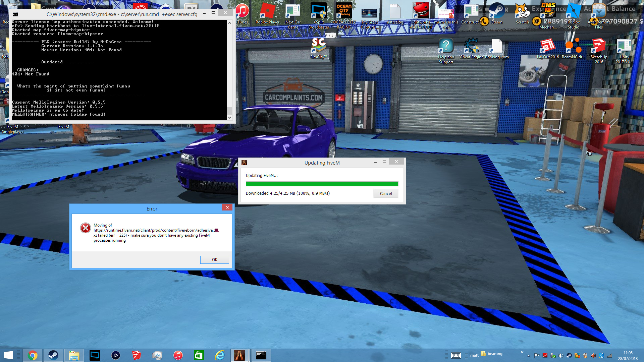
Task: Select the XSplit Broadcaster desktop icon
Action: (x=318, y=16)
